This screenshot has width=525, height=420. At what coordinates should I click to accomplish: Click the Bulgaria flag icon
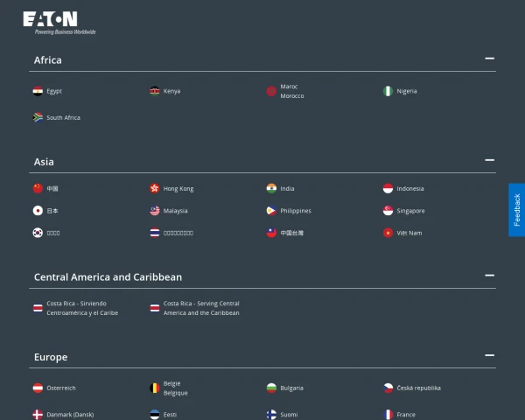tap(271, 388)
